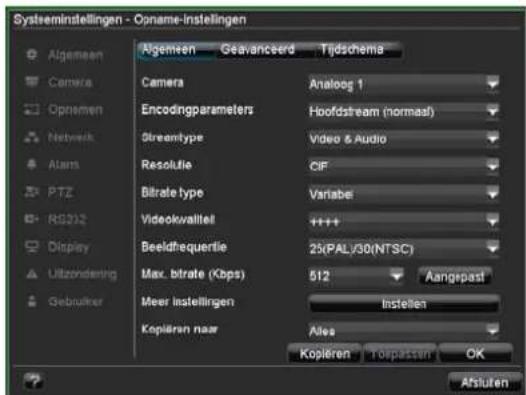The width and height of the screenshot is (526, 395).
Task: Open the Beeldfrequentie dropdown 25(PAL)/30(NTSC)
Action: 404,249
